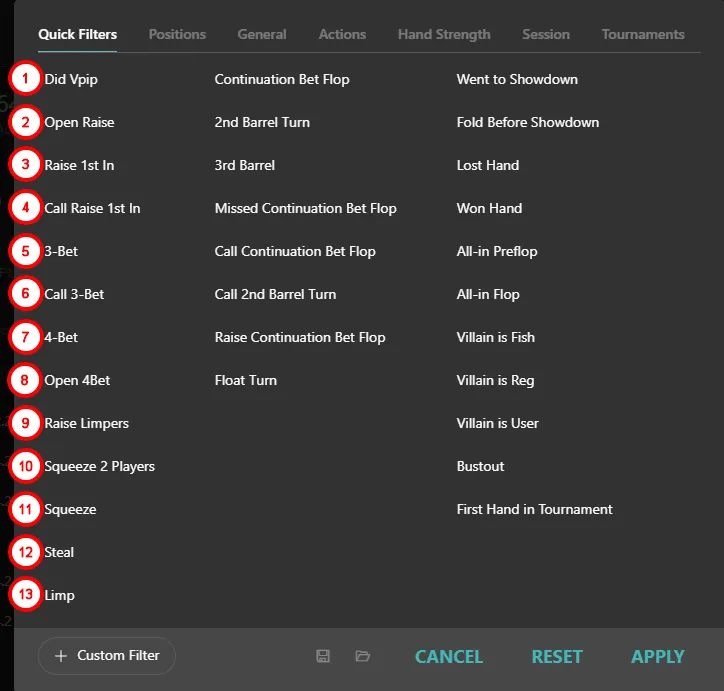The width and height of the screenshot is (724, 691).
Task: Choose the 3-Bet quick filter
Action: (61, 251)
